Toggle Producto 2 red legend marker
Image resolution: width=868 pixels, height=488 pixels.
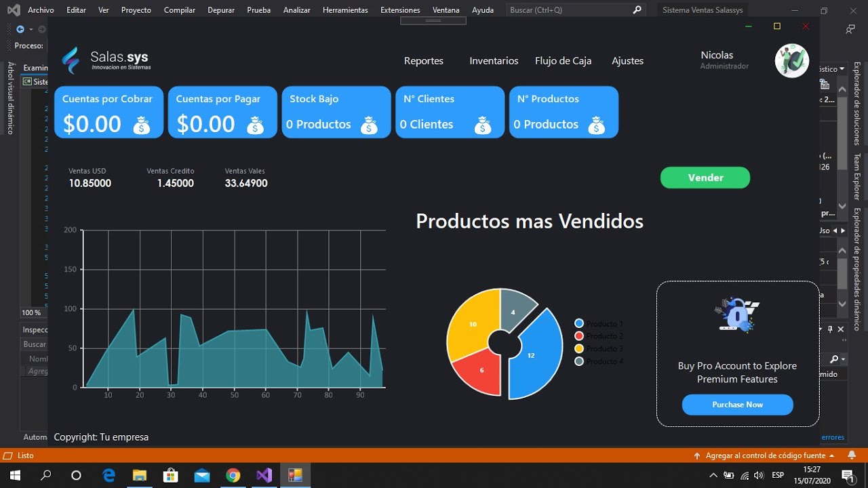579,336
